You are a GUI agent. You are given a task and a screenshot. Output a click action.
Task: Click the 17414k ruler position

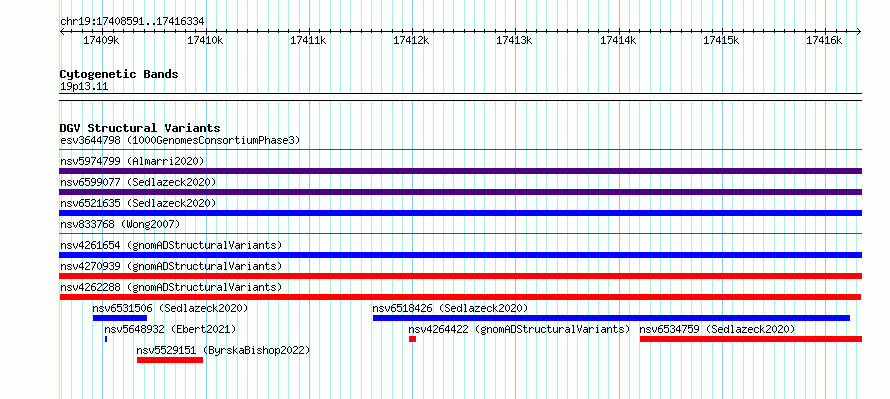[618, 40]
